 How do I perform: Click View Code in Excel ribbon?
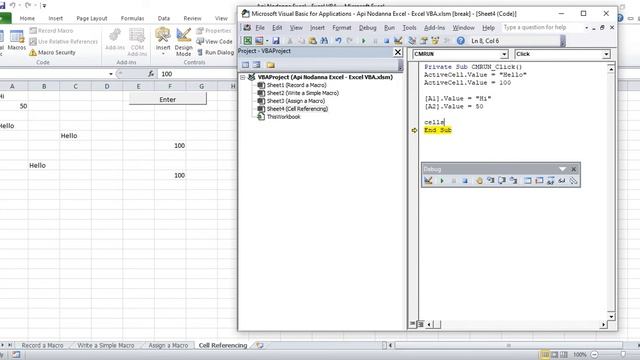point(214,41)
